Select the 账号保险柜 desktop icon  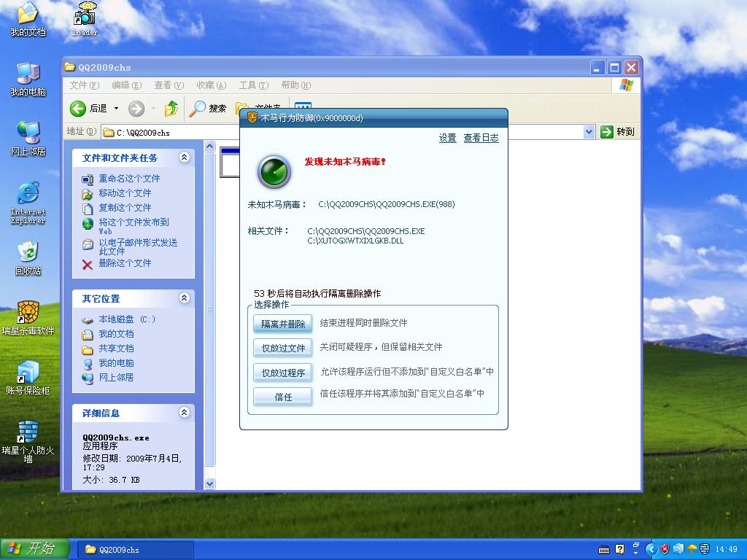click(28, 378)
